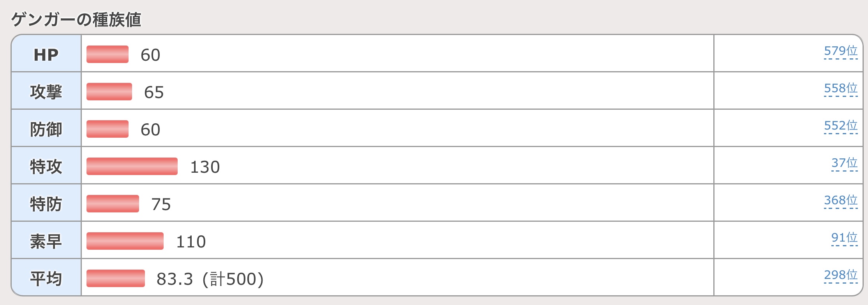Click the 91位 speed ranking link

[844, 238]
